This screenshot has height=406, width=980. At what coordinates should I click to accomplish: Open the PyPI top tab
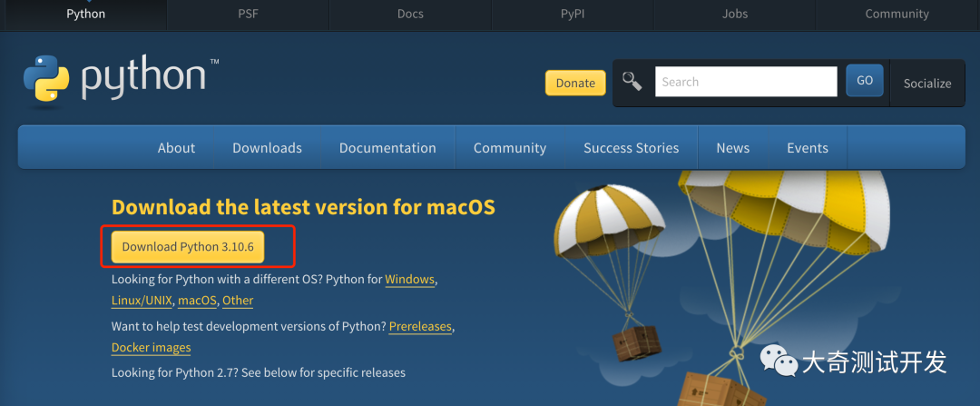[573, 14]
